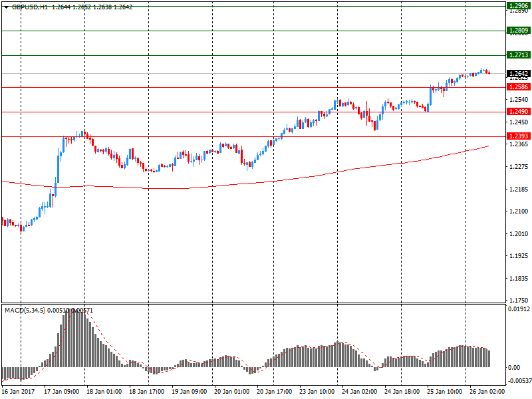Click the MACD scale value 0.01912
Screen dimensions: 532x399
(x=519, y=309)
